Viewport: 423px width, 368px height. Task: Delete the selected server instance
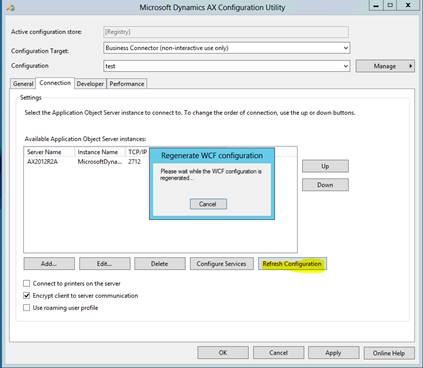click(x=160, y=264)
